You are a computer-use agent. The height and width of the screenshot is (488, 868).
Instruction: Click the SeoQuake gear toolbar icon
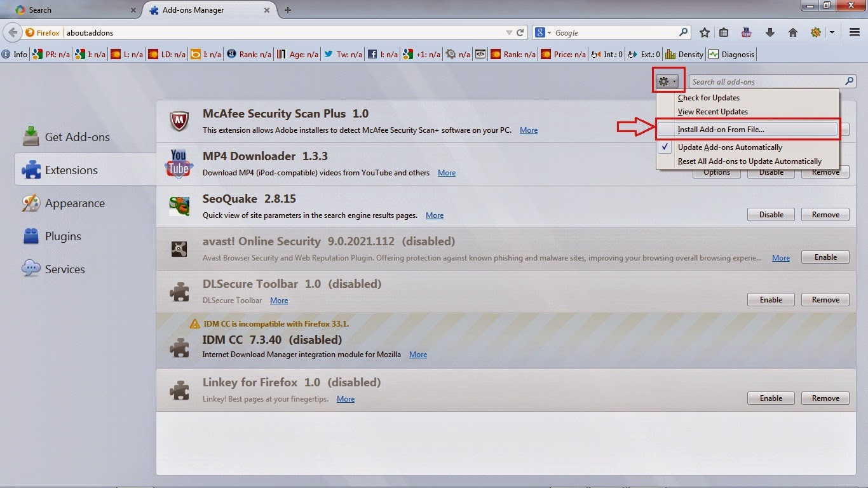click(816, 32)
